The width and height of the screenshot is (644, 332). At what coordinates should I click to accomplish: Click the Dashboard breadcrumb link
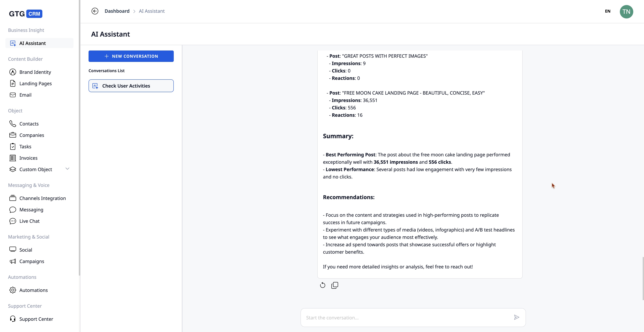pos(117,11)
